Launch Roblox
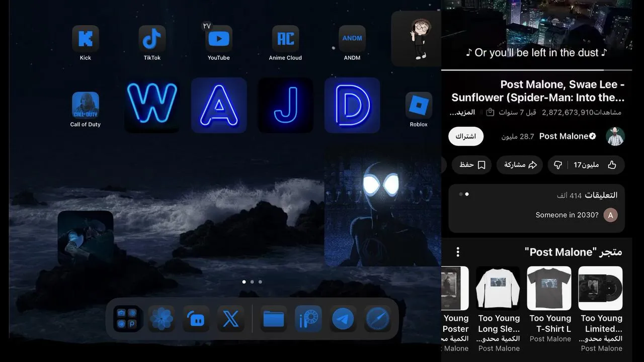This screenshot has width=644, height=362. 419,105
